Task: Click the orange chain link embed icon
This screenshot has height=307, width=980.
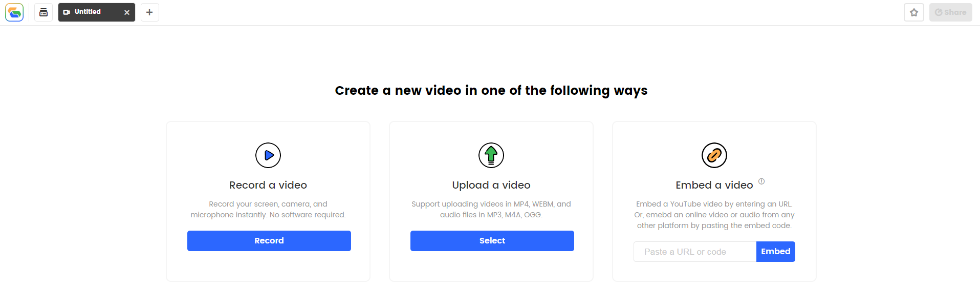Action: [714, 155]
